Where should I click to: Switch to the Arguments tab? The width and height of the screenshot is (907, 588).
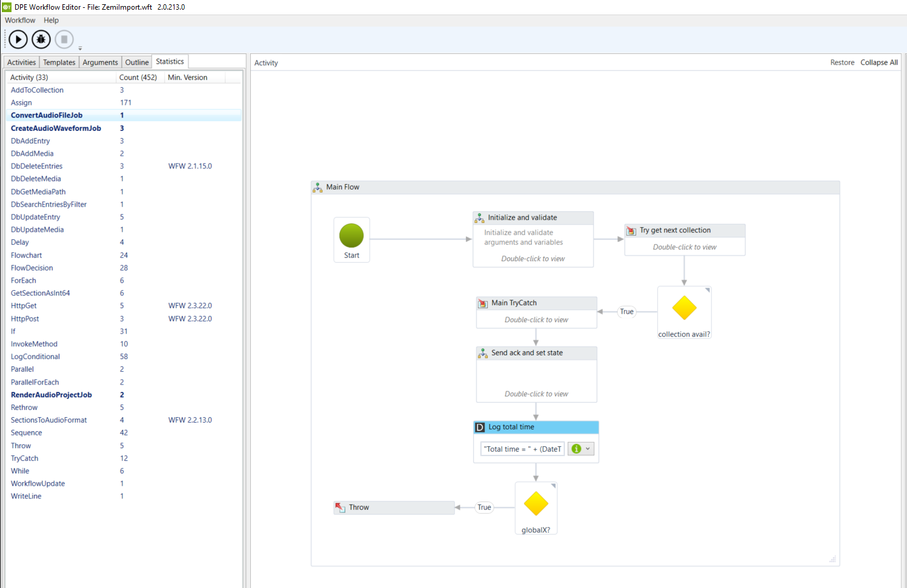[x=100, y=62]
